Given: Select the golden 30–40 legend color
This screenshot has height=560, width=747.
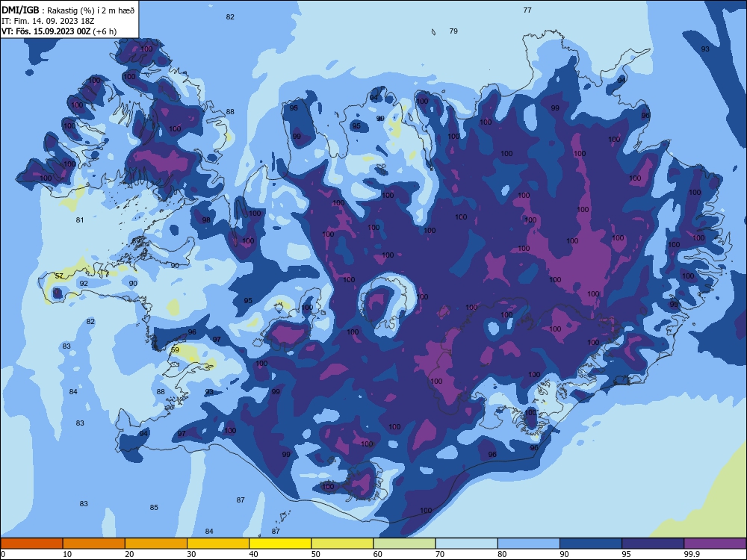Looking at the screenshot, I should pos(218,544).
